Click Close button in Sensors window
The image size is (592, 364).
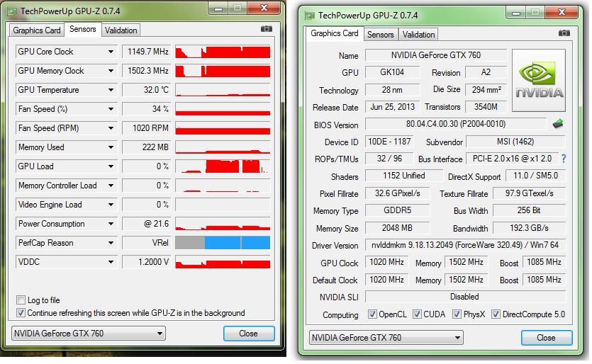click(x=249, y=334)
